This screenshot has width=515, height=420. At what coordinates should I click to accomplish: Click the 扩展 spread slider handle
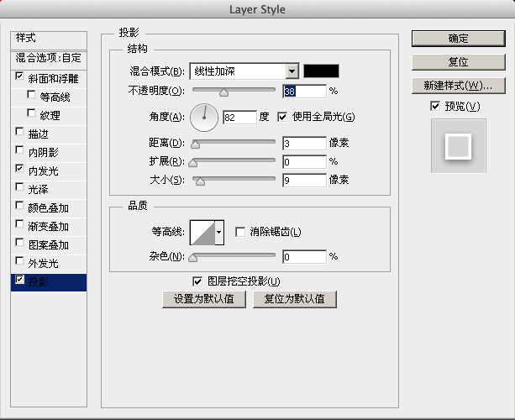pyautogui.click(x=192, y=163)
